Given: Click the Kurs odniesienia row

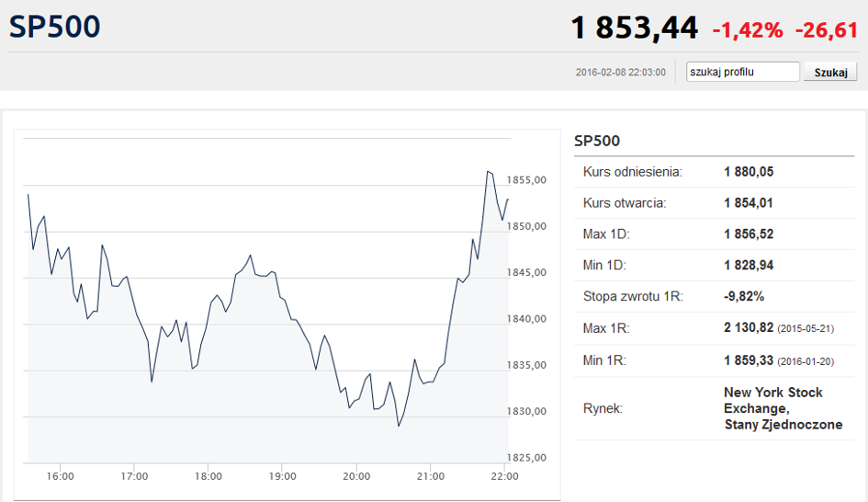Looking at the screenshot, I should [x=714, y=172].
